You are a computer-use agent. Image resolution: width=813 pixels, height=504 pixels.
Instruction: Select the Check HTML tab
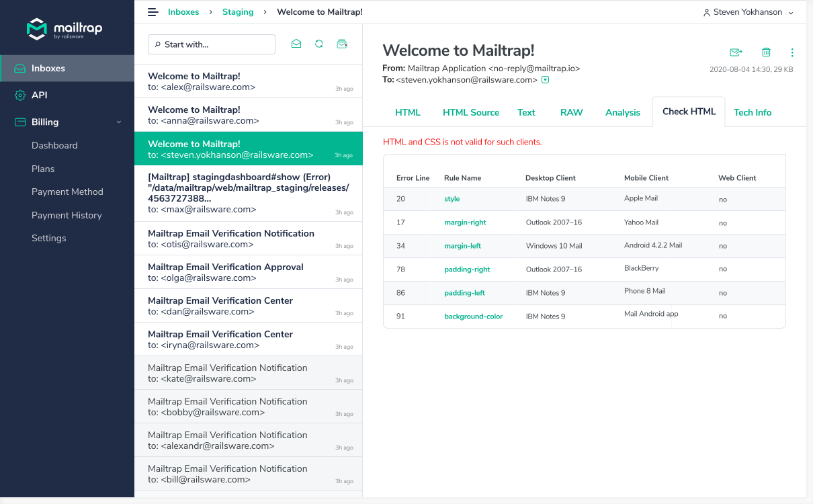(689, 112)
